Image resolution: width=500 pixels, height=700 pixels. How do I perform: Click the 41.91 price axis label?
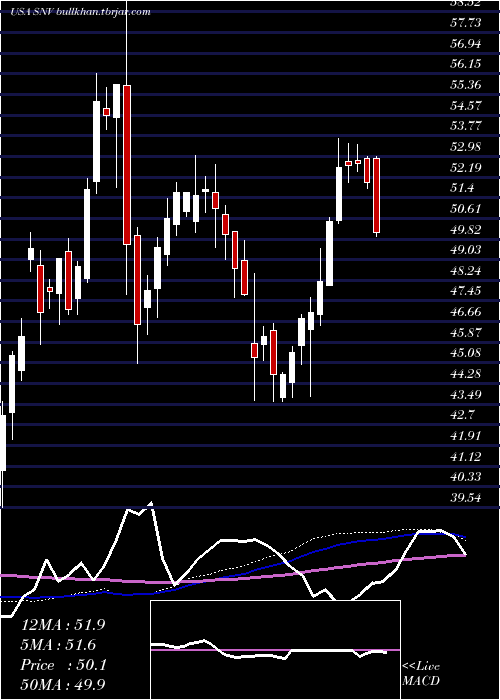coord(465,436)
